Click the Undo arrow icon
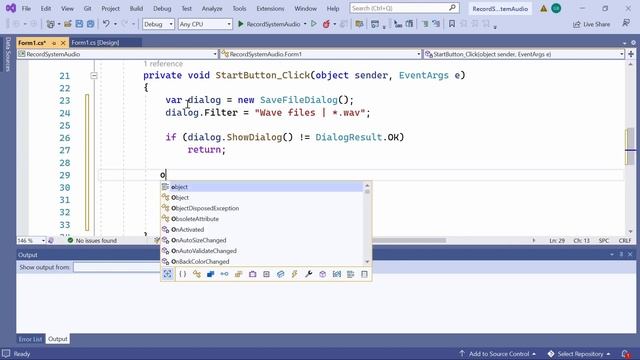This screenshot has height=360, width=640. (106, 24)
